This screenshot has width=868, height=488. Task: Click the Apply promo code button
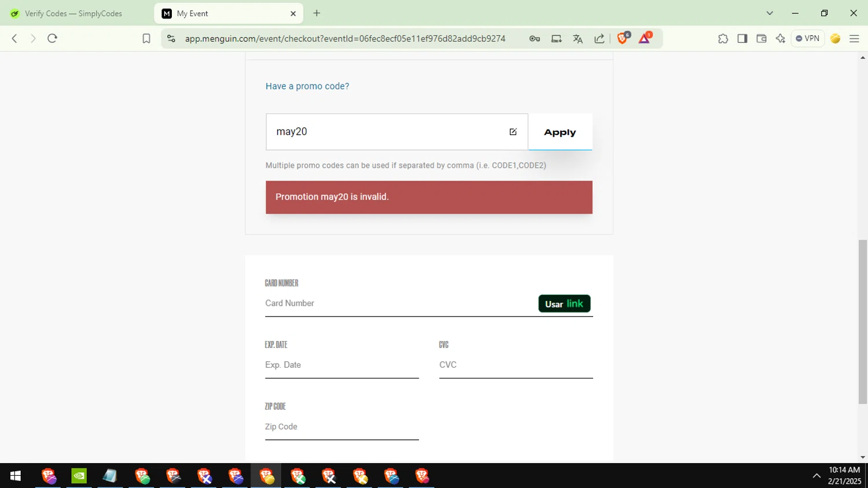[560, 132]
